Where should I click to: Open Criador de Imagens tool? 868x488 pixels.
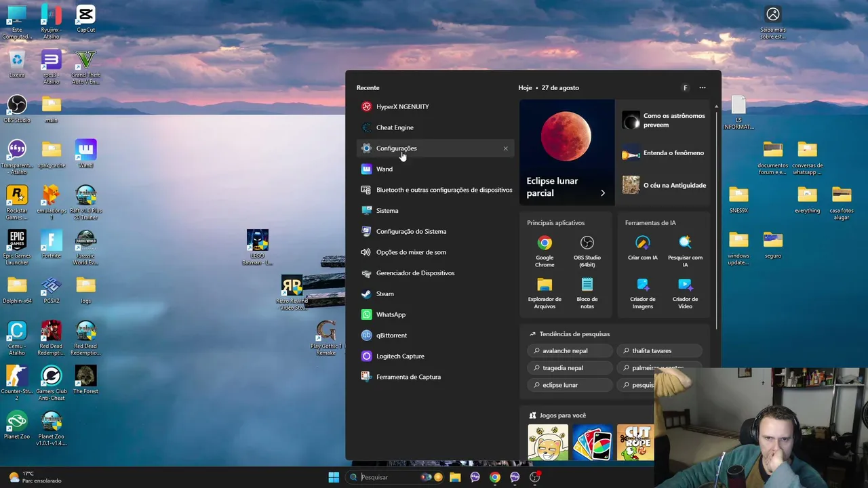click(643, 293)
